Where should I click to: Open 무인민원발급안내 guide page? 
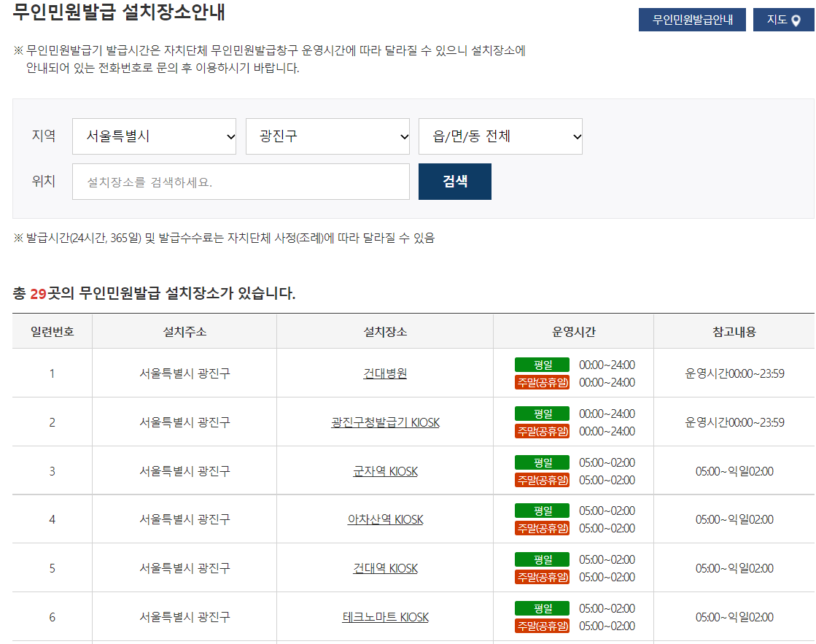(x=691, y=20)
